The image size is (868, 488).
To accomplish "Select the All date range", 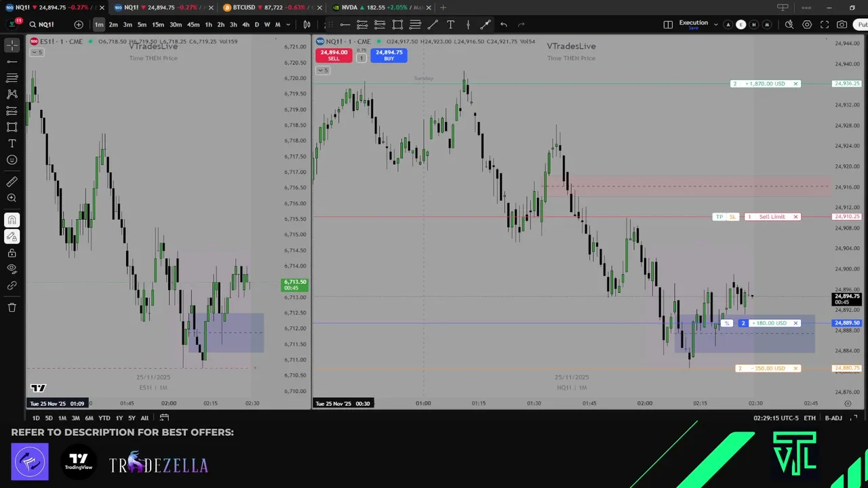I will pyautogui.click(x=144, y=418).
